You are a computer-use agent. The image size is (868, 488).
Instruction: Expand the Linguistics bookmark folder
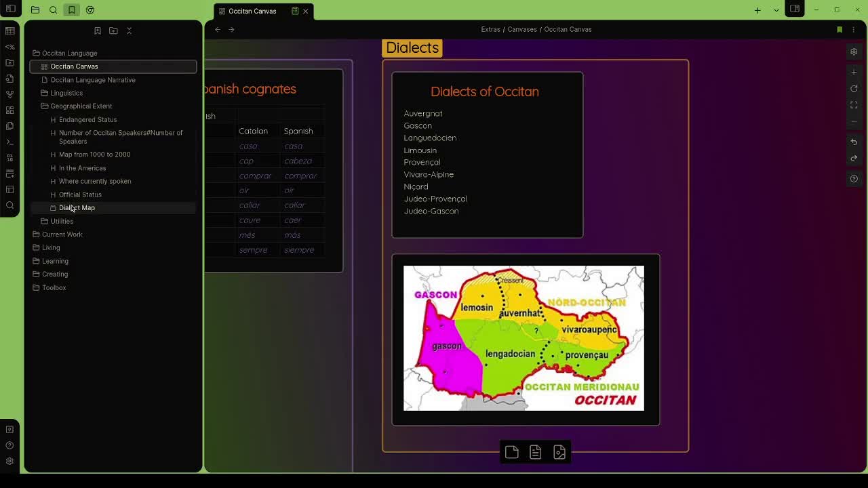tap(45, 93)
